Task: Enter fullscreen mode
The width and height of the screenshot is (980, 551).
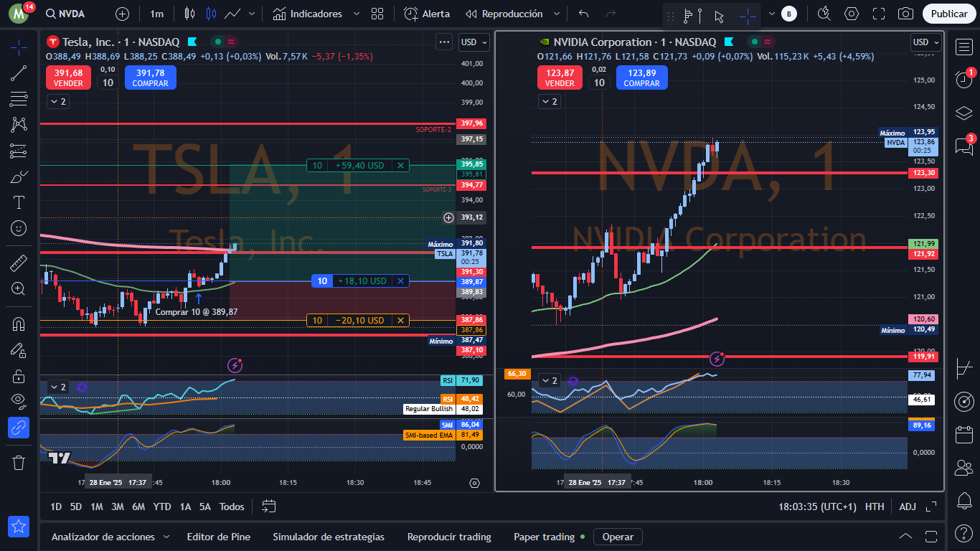Action: tap(878, 14)
